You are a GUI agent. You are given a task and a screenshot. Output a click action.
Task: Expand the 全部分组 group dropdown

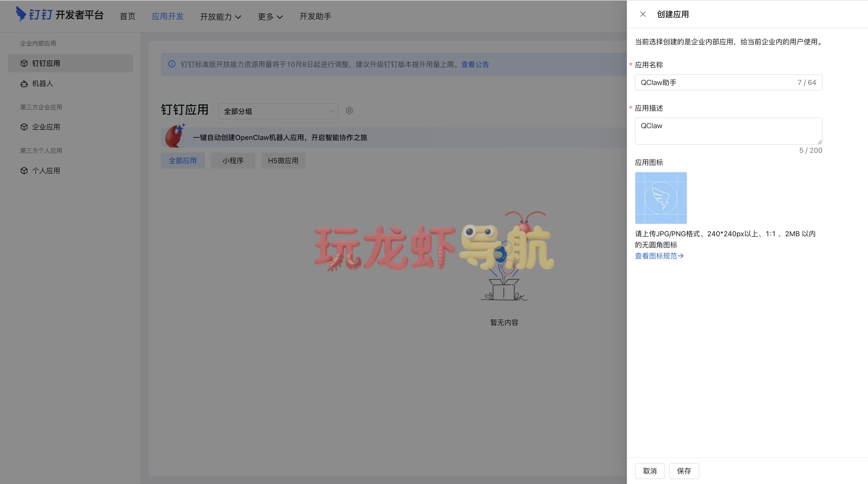click(x=278, y=111)
